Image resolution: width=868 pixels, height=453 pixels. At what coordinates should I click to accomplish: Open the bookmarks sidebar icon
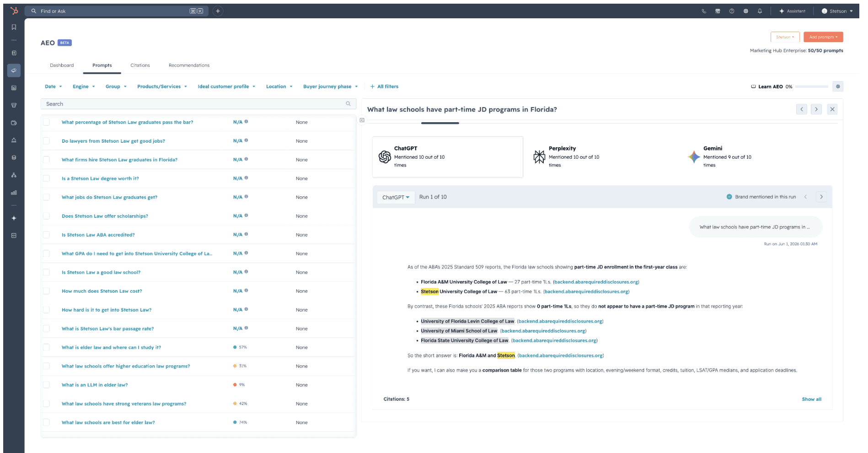coord(14,27)
